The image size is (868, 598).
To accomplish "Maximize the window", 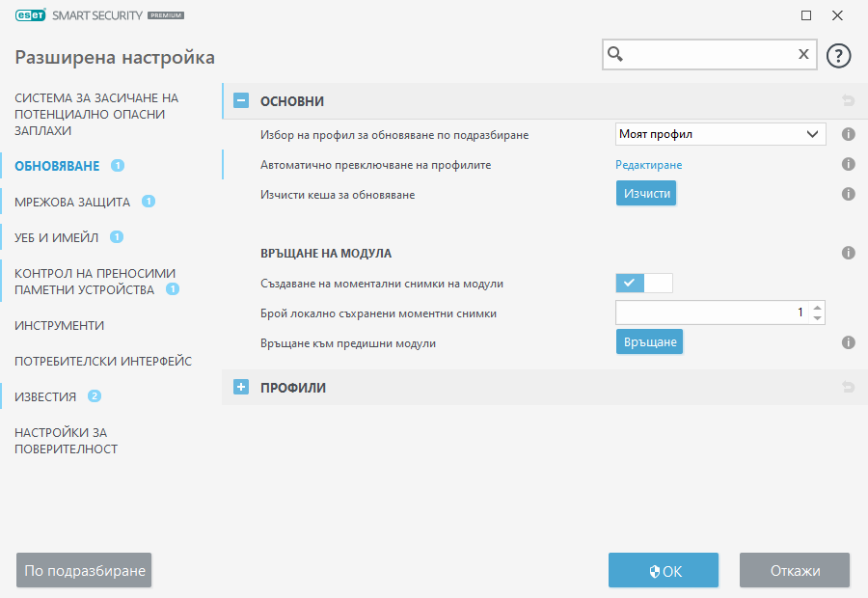I will [x=806, y=15].
